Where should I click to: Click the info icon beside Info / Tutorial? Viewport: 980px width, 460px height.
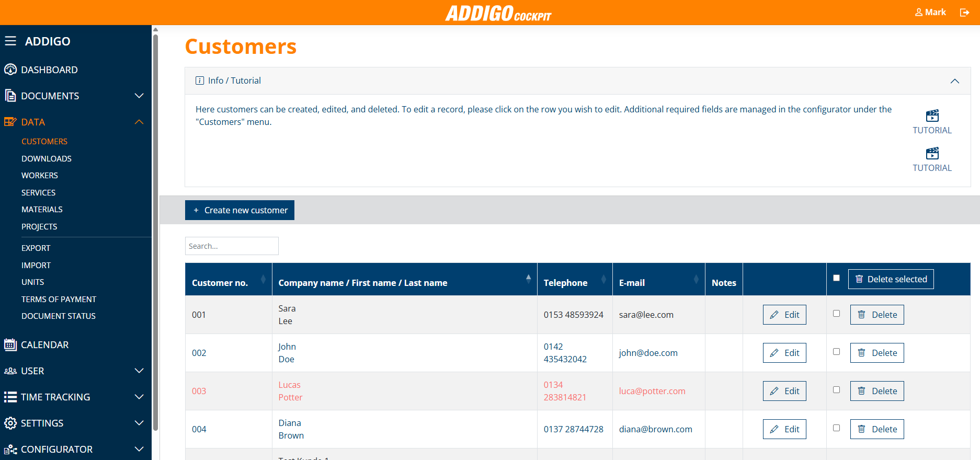click(x=200, y=80)
